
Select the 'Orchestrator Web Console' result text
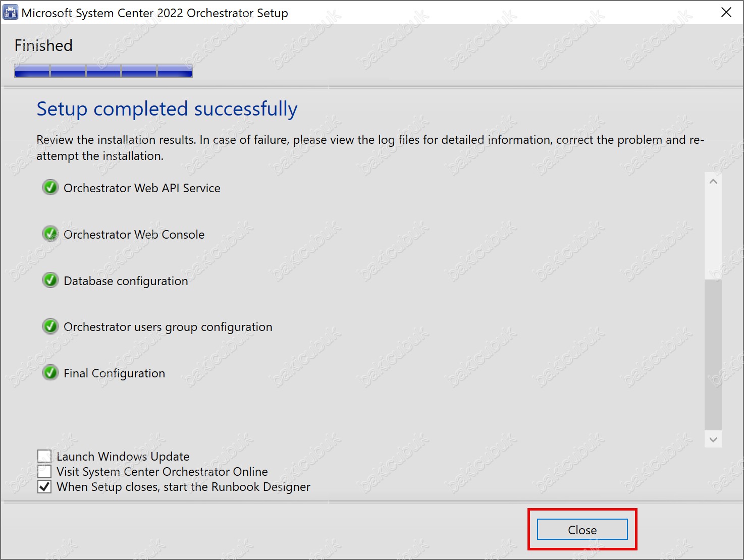tap(134, 234)
